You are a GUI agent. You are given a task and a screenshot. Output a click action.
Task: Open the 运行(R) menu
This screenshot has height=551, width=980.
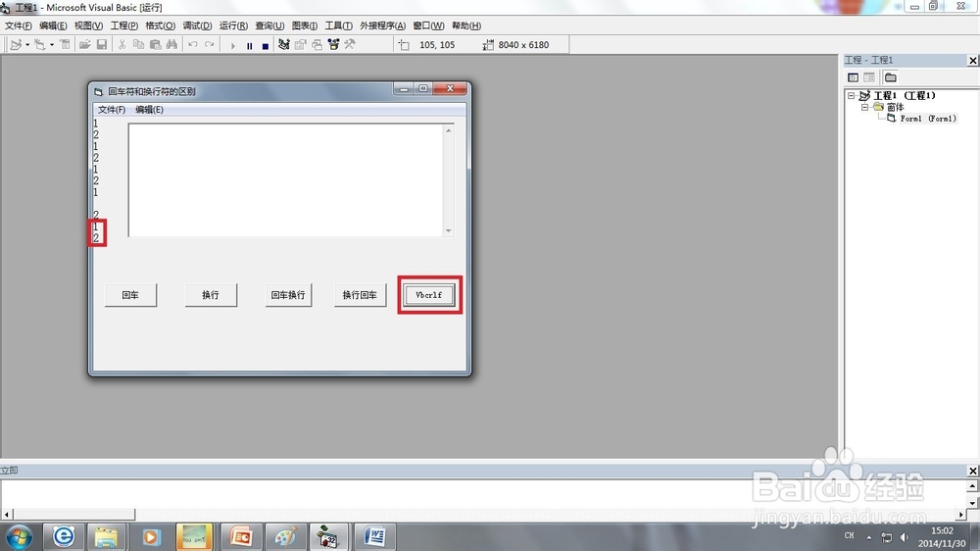pos(233,25)
